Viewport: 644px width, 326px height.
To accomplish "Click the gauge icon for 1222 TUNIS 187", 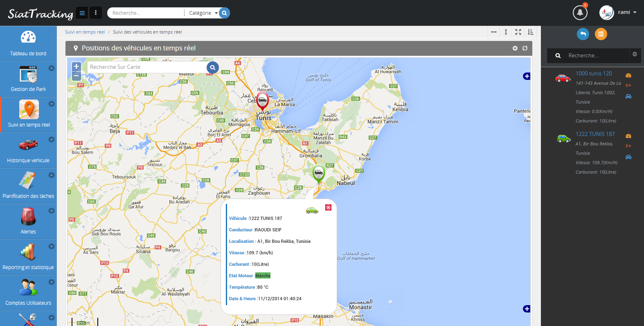I will click(628, 136).
